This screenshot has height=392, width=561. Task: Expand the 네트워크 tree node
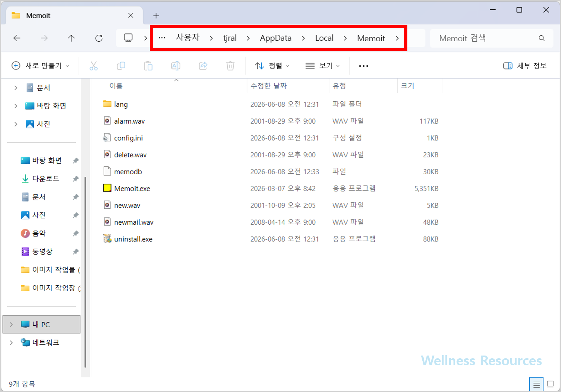11,342
